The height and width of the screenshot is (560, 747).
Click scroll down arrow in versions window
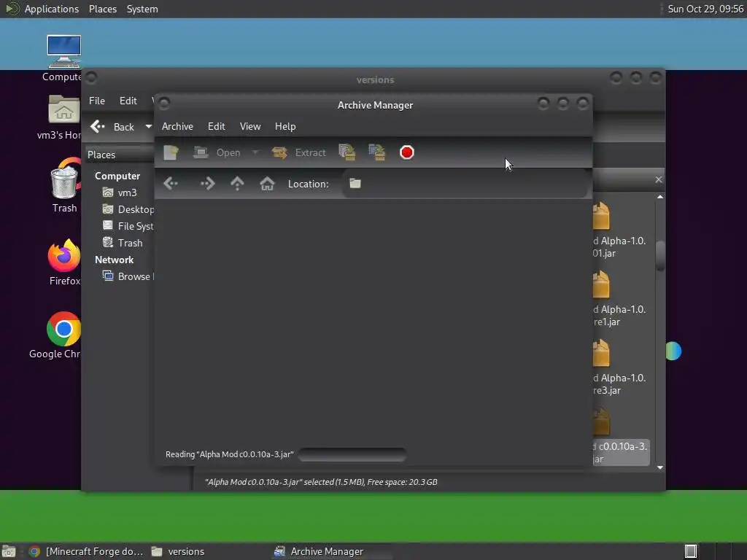pyautogui.click(x=660, y=467)
